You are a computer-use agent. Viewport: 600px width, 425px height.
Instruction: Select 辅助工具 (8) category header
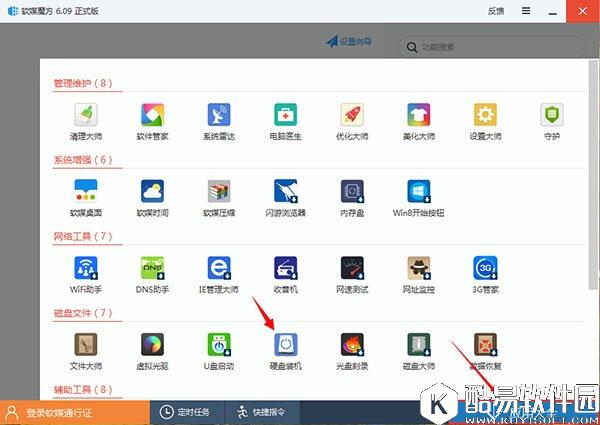click(83, 389)
